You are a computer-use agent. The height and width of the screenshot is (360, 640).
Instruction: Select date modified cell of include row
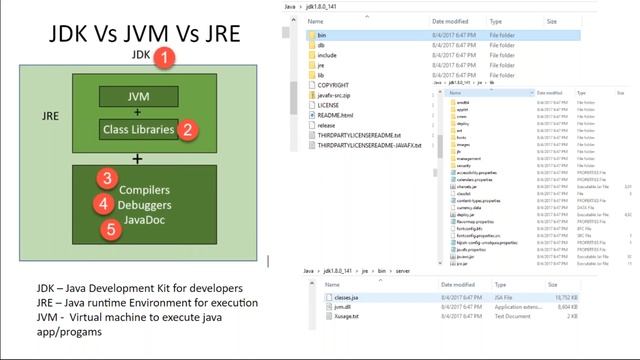tap(454, 56)
